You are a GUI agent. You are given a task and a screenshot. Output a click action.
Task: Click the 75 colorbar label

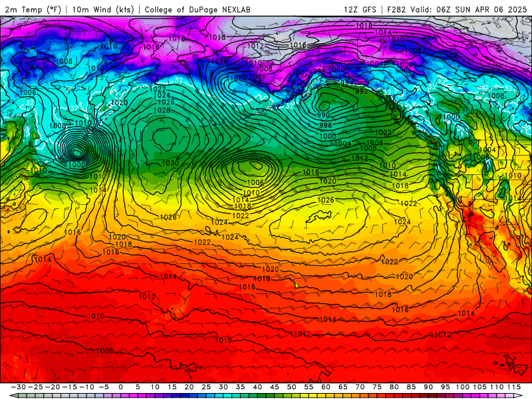tap(377, 387)
